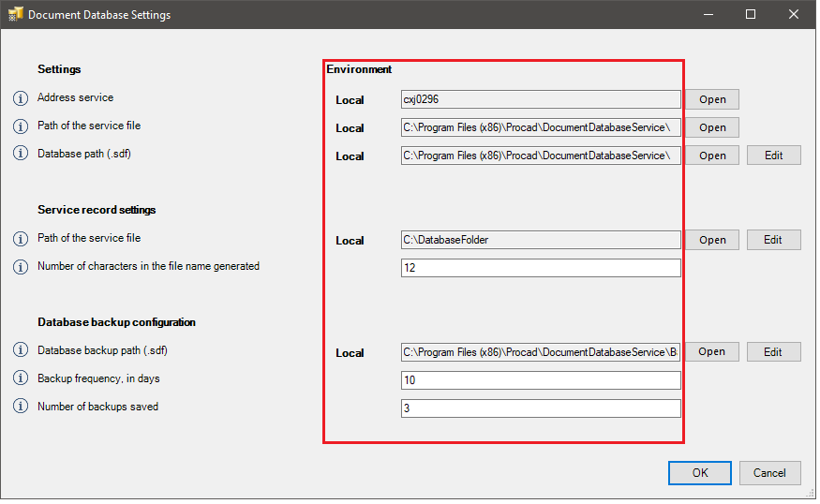Cancel the Document Database Settings dialog
820x504 pixels.
769,473
